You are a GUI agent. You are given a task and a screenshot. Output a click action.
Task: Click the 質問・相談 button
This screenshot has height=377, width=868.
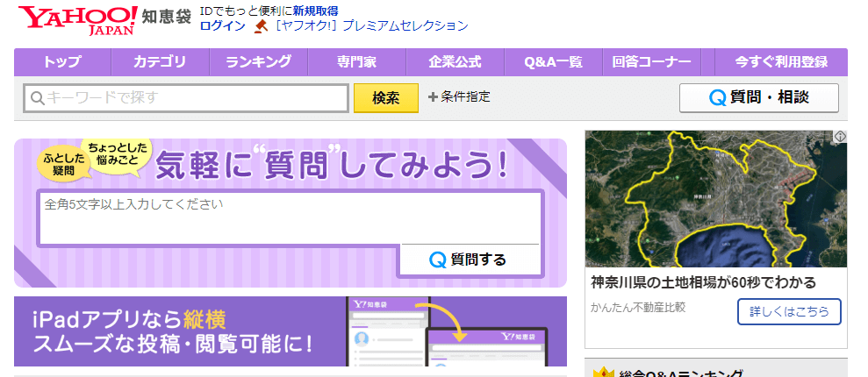click(759, 98)
